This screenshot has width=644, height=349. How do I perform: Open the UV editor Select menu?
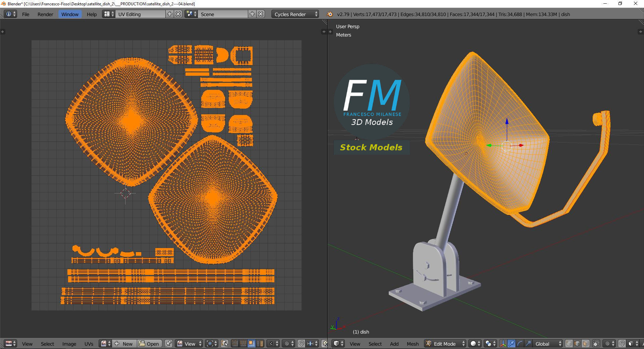point(47,344)
